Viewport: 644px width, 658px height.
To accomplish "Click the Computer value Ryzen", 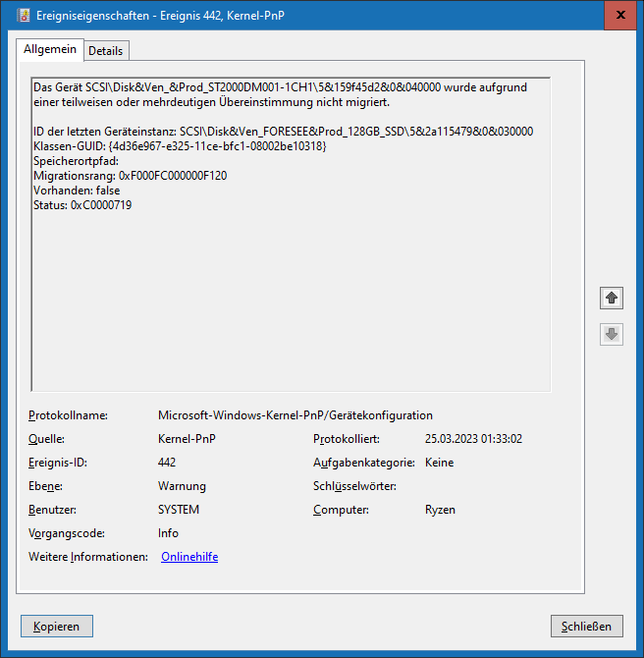I will [x=440, y=510].
